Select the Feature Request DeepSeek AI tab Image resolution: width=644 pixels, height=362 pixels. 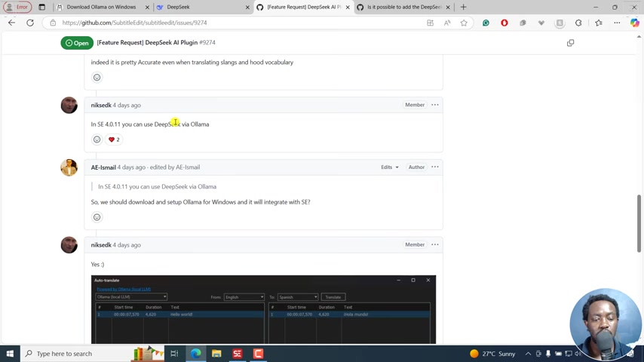(x=304, y=7)
